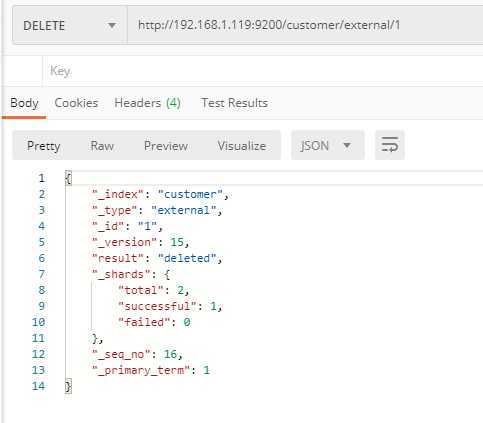Select the Raw view mode
The width and height of the screenshot is (483, 423).
(x=102, y=146)
